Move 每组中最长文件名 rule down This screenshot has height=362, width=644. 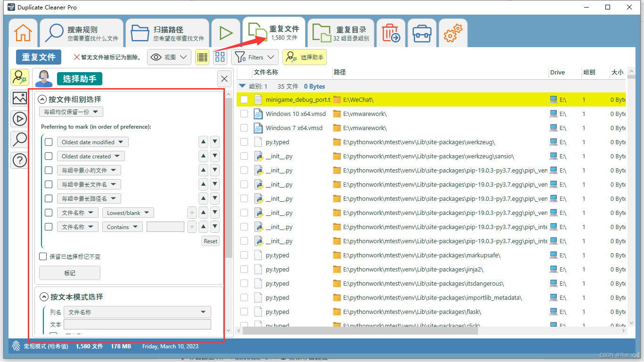(x=215, y=184)
